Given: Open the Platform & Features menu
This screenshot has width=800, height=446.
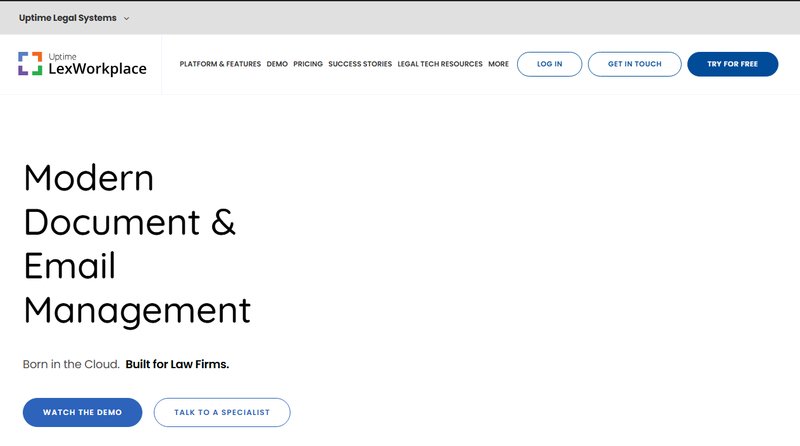Looking at the screenshot, I should 220,64.
